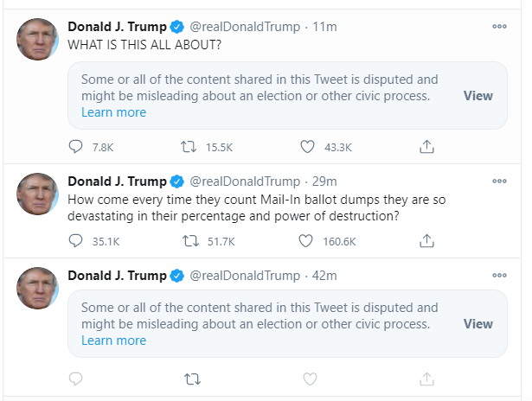Share the 11m-old tweet

coord(426,147)
